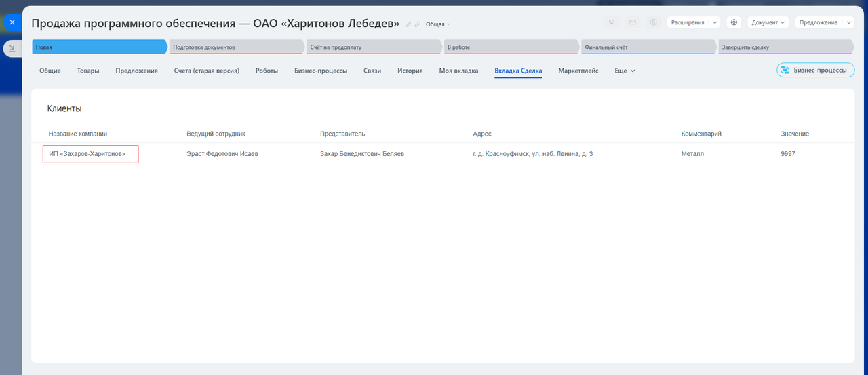Copy deal link with the chain icon
This screenshot has width=868, height=375.
point(418,24)
